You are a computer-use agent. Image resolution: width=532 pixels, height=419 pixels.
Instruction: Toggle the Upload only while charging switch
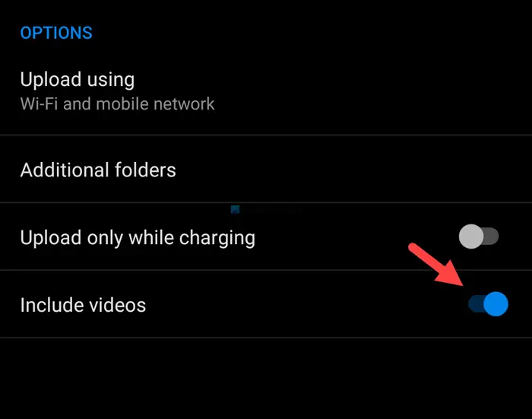(x=478, y=236)
